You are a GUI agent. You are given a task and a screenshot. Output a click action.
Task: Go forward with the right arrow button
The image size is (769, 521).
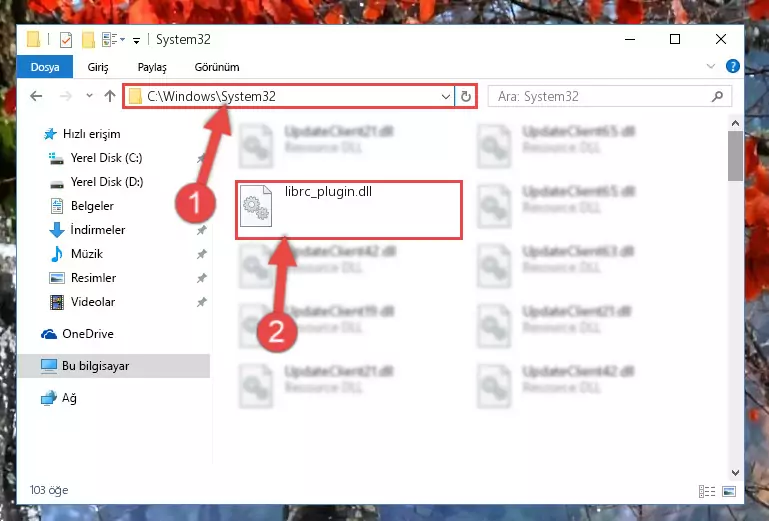[65, 96]
